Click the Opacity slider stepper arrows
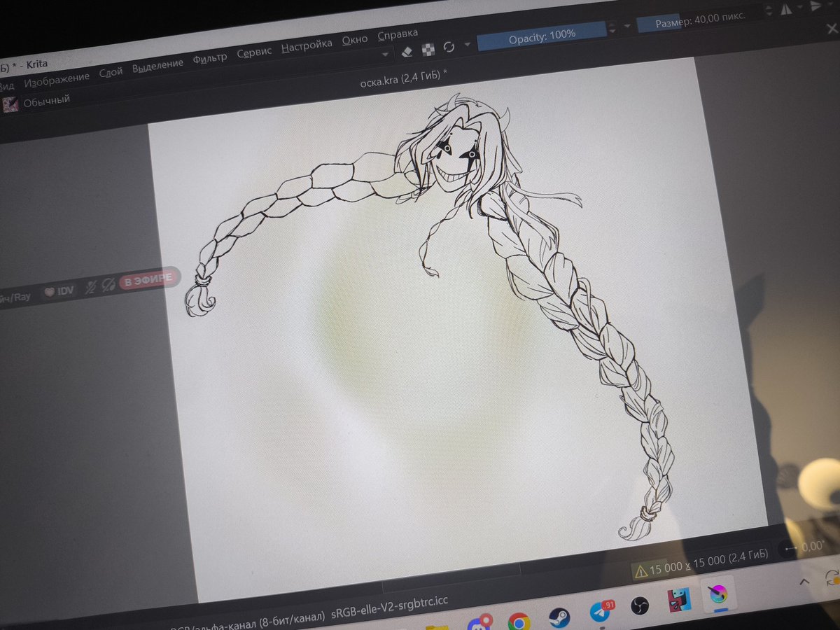The width and height of the screenshot is (840, 630). 612,29
